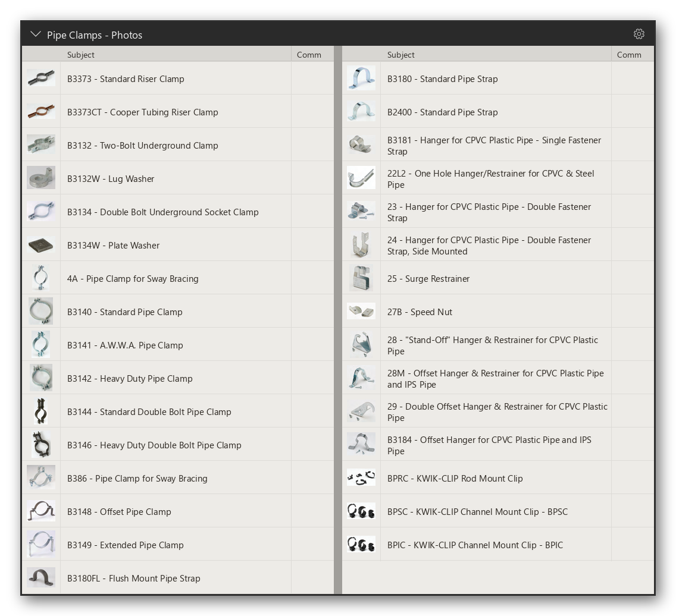Viewport: 676px width, 616px height.
Task: Click the text 'B3142 - Heavy Duty Pipe Clamp'
Action: click(x=130, y=379)
